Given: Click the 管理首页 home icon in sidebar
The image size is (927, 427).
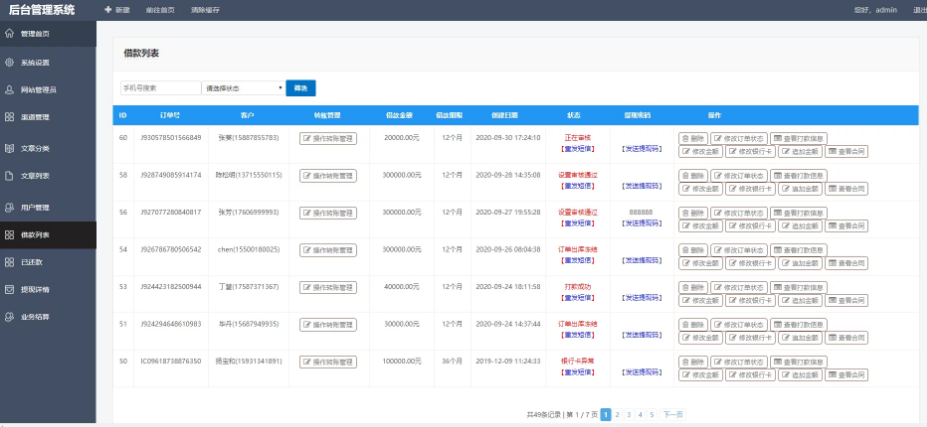Looking at the screenshot, I should pyautogui.click(x=9, y=33).
